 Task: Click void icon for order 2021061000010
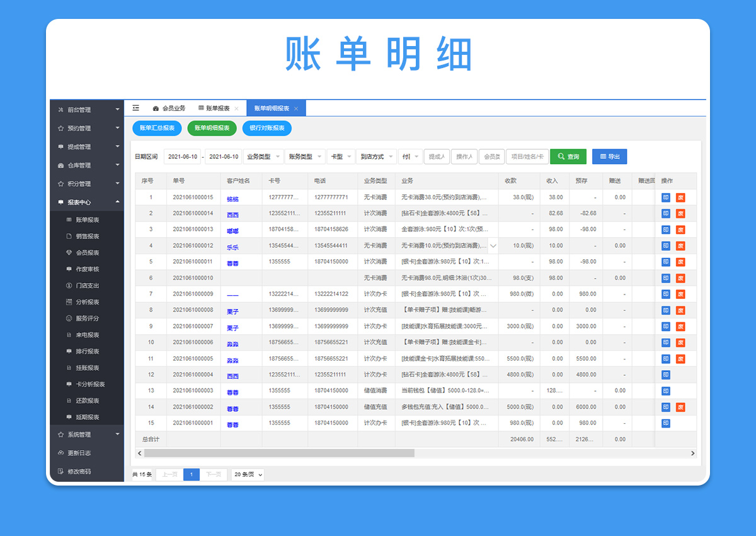point(680,278)
